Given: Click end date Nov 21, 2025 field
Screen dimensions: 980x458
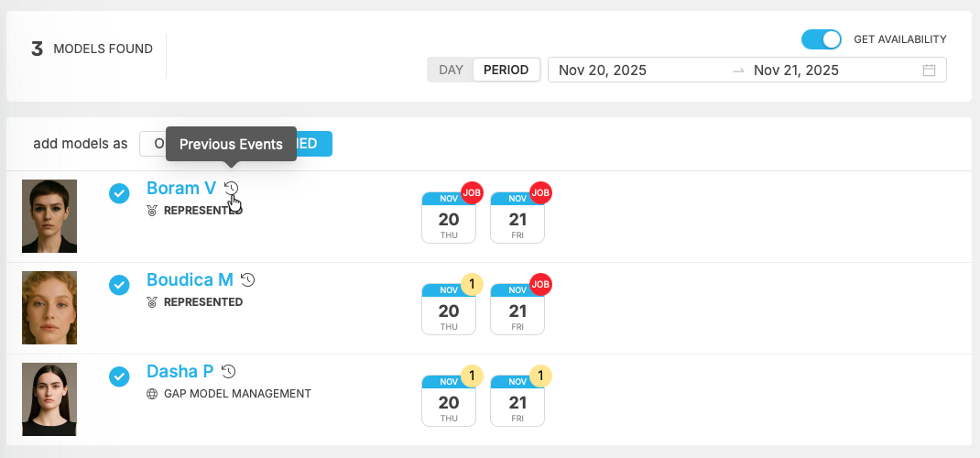Looking at the screenshot, I should (x=796, y=71).
